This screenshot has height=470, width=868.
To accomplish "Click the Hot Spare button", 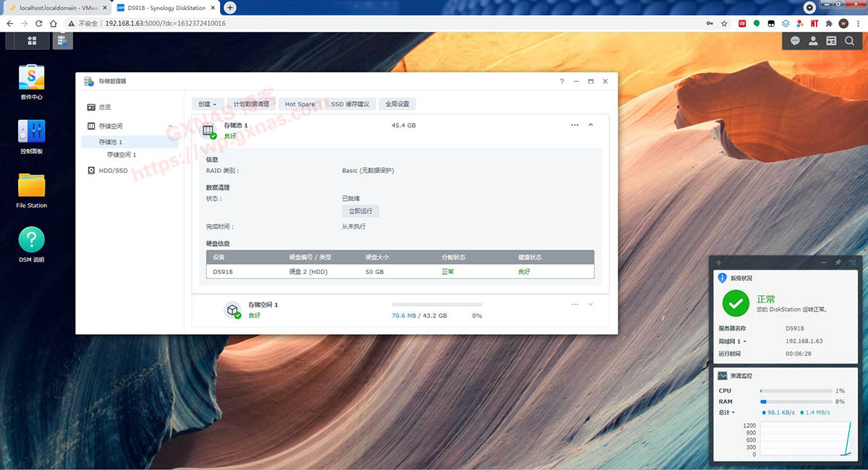I will pos(300,104).
